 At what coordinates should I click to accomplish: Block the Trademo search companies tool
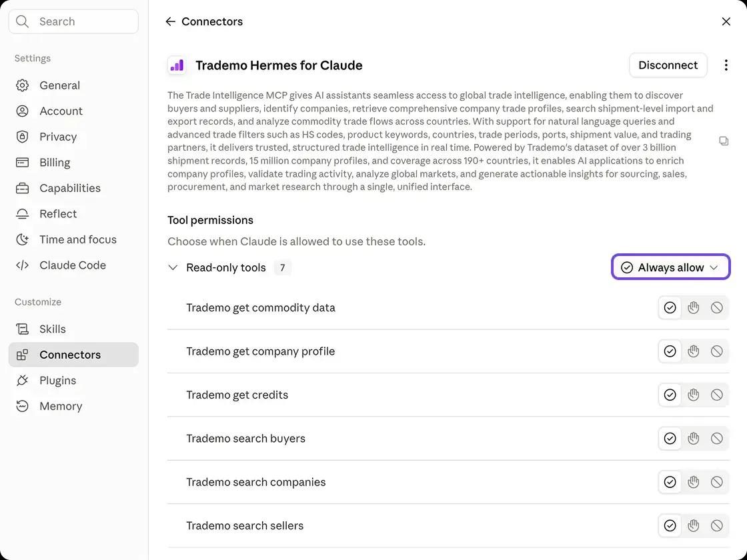[x=716, y=482]
